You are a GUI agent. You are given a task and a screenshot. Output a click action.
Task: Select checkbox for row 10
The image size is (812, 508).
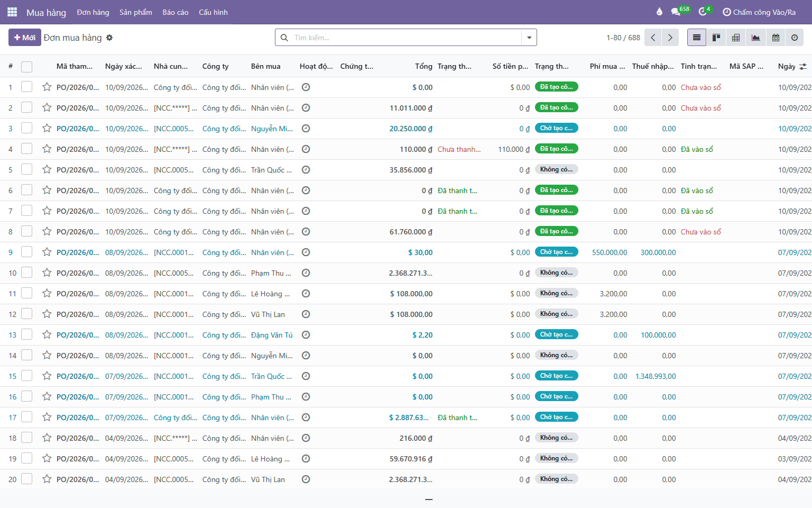[x=27, y=273]
